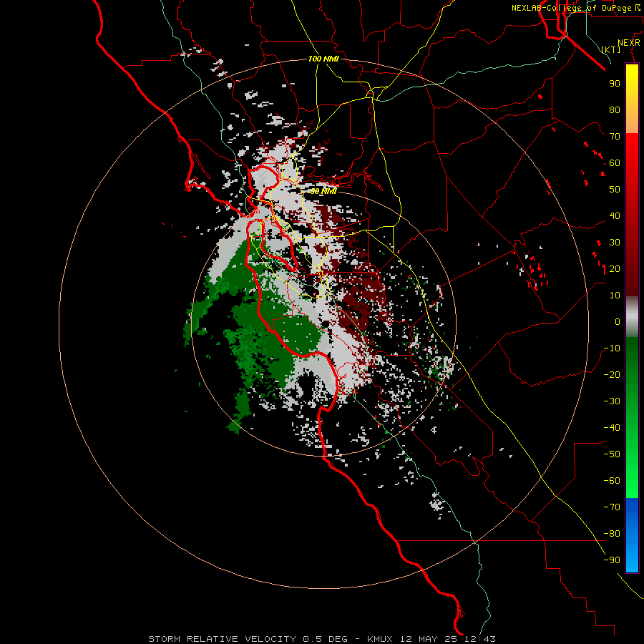Click the "-80" scale label
The image size is (644, 644).
coord(612,534)
